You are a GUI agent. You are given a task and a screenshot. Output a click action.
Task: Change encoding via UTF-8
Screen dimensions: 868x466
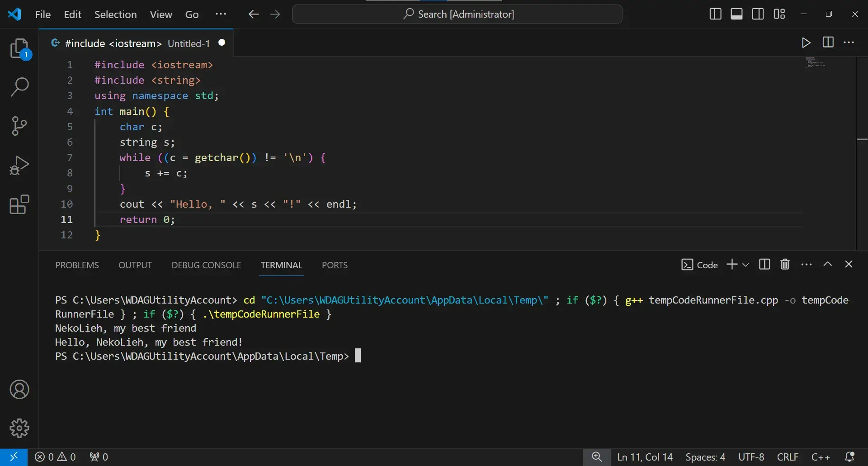[x=751, y=457]
